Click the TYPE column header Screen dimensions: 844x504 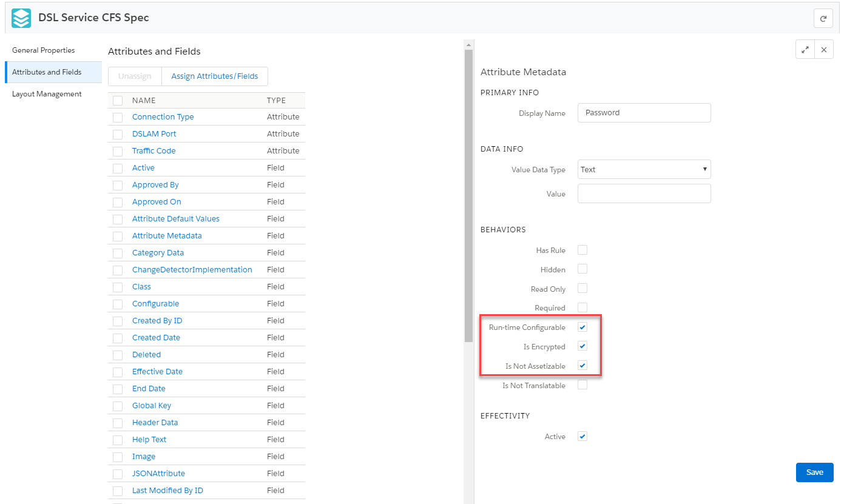[x=276, y=100]
